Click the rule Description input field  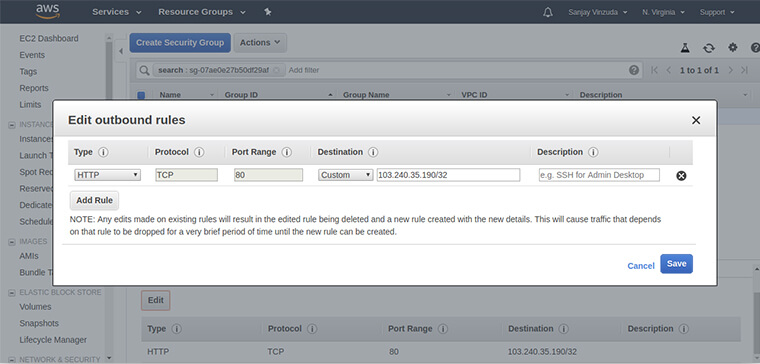coord(599,175)
